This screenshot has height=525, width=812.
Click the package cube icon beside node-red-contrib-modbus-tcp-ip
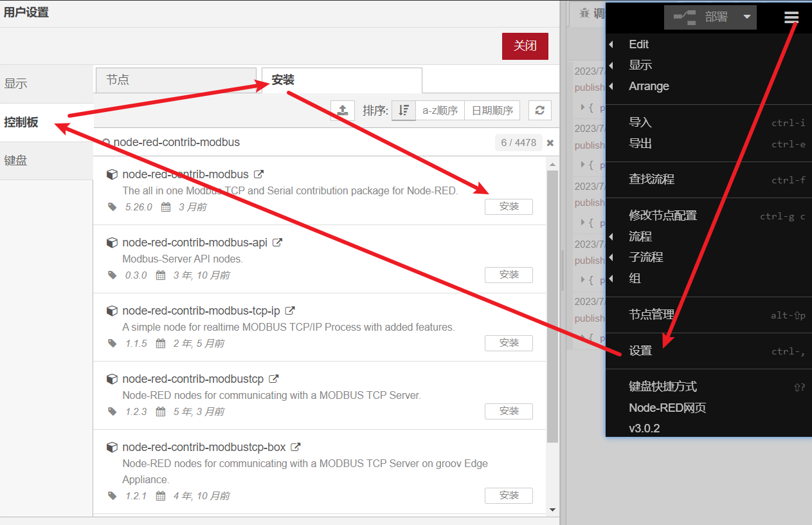pos(112,311)
